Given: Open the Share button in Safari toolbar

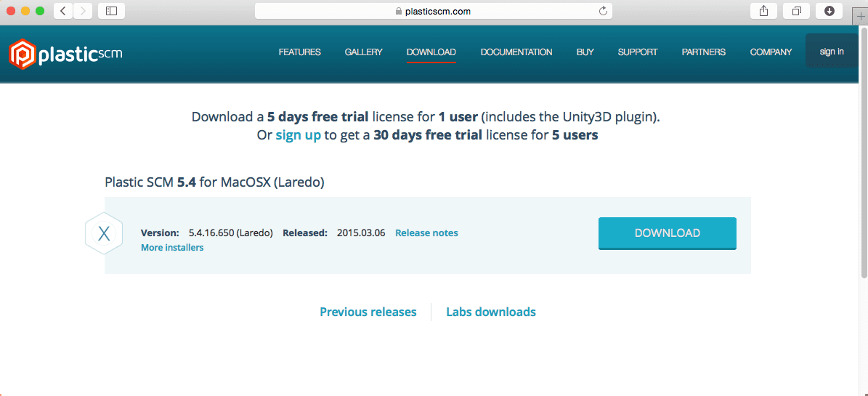Looking at the screenshot, I should [x=764, y=10].
